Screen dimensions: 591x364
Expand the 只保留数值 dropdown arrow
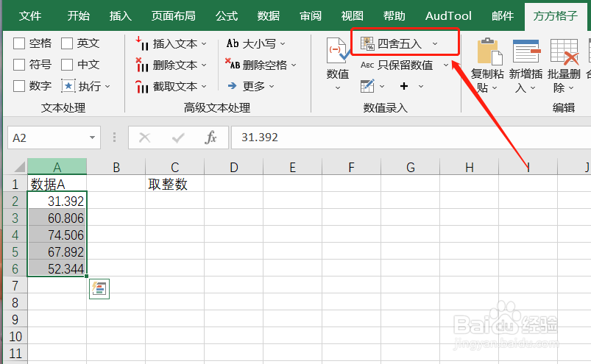(x=446, y=65)
